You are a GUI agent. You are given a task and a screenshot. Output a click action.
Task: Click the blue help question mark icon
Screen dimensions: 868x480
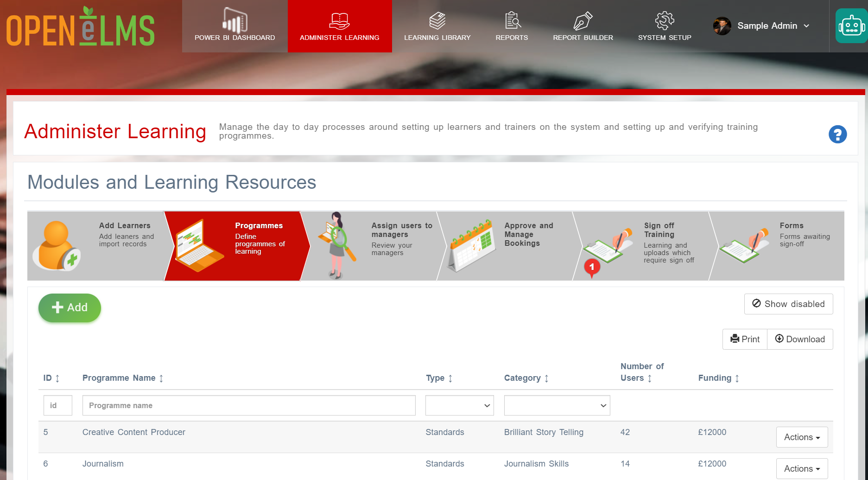(x=837, y=134)
